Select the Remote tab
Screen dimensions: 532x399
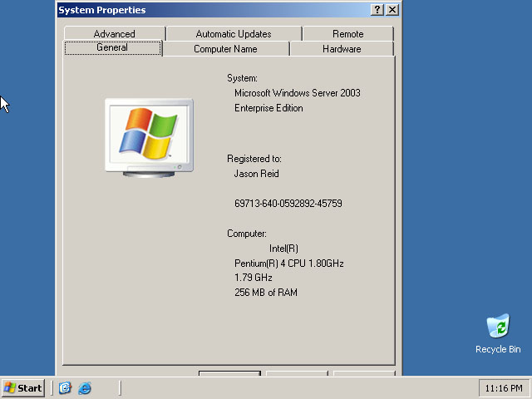click(x=348, y=34)
